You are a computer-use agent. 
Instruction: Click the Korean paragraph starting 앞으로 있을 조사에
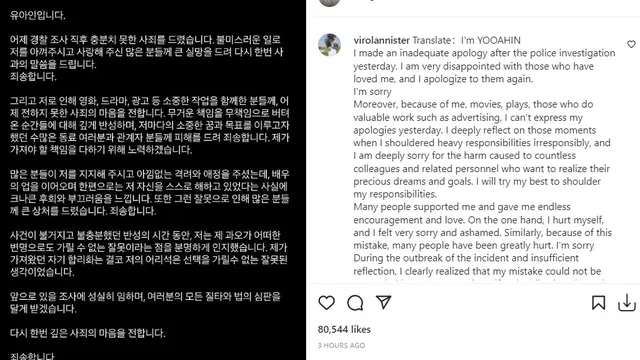(x=145, y=302)
